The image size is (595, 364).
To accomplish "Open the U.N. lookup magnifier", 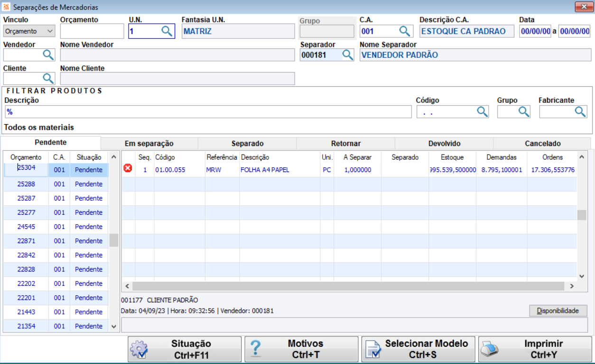I will click(x=167, y=31).
